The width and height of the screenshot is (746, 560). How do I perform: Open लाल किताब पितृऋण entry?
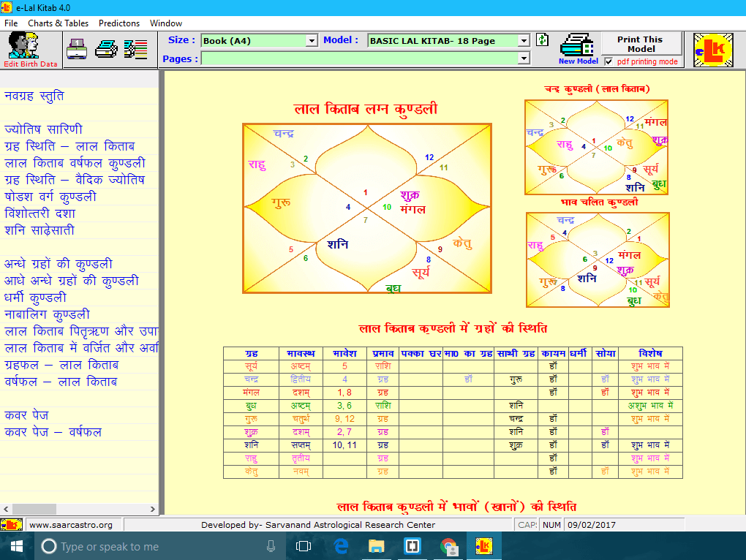pyautogui.click(x=81, y=331)
